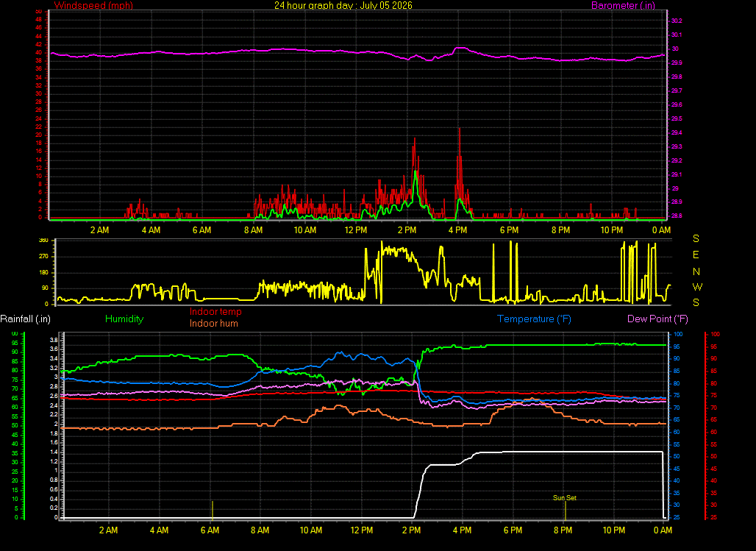
Task: Select the Indoor hum legend label
Action: pos(213,323)
